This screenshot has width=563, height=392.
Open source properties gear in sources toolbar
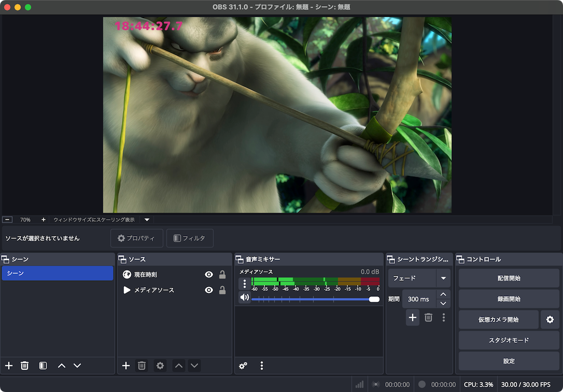pyautogui.click(x=160, y=366)
